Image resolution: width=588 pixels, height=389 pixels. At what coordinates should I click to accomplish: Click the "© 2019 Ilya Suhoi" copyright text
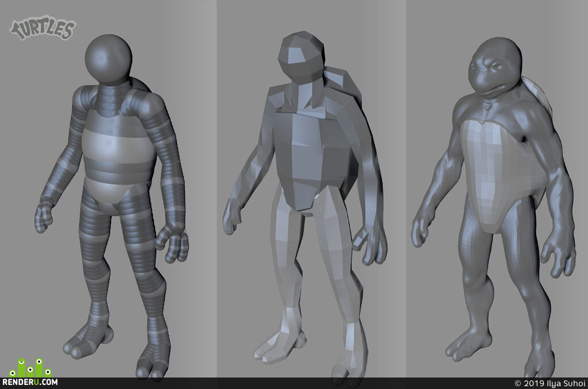(550, 383)
